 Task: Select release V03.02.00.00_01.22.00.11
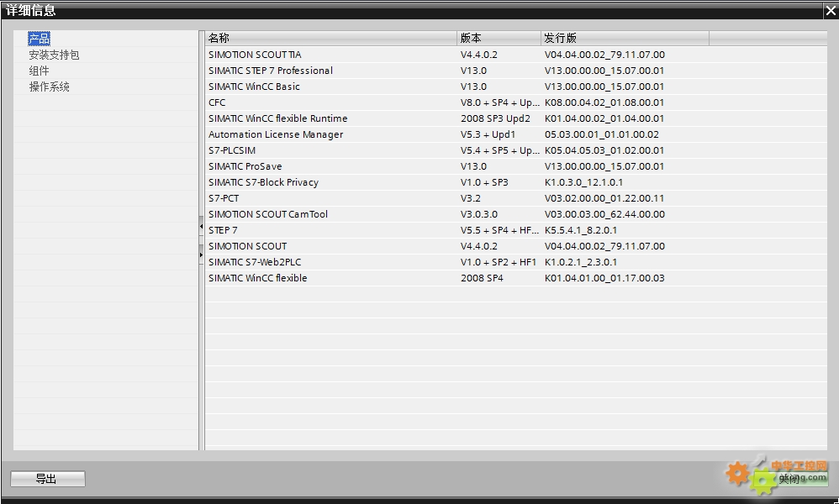[x=604, y=198]
